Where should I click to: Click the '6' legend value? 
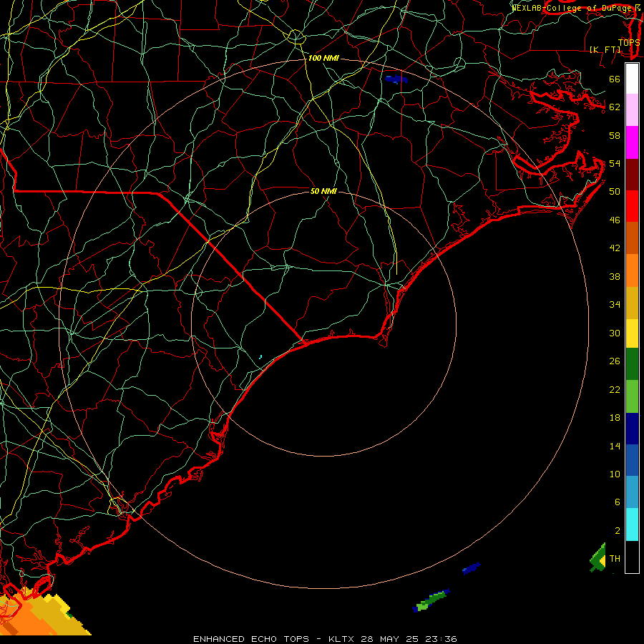(x=617, y=502)
